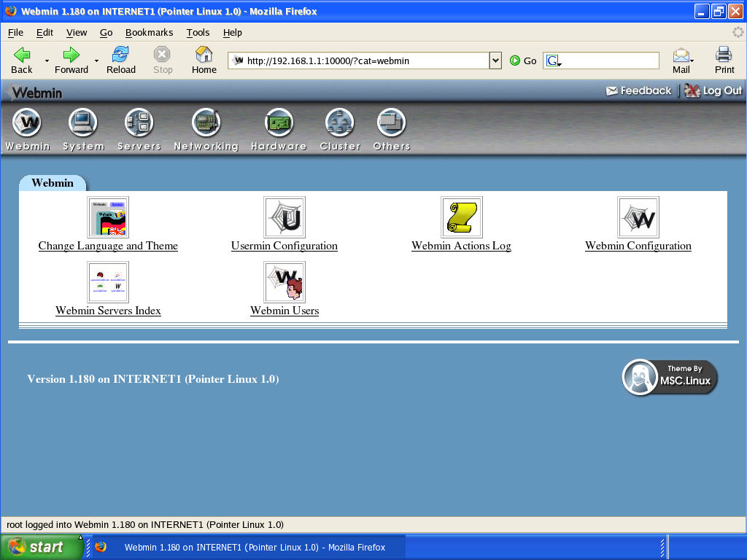Click the status bar login message
Viewport: 747px width, 560px height.
145,525
